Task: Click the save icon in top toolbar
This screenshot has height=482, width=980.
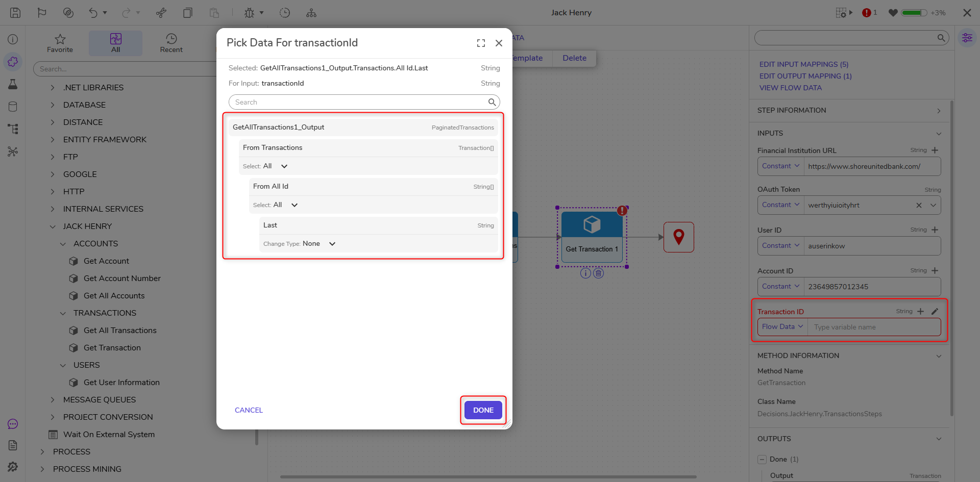Action: point(15,13)
